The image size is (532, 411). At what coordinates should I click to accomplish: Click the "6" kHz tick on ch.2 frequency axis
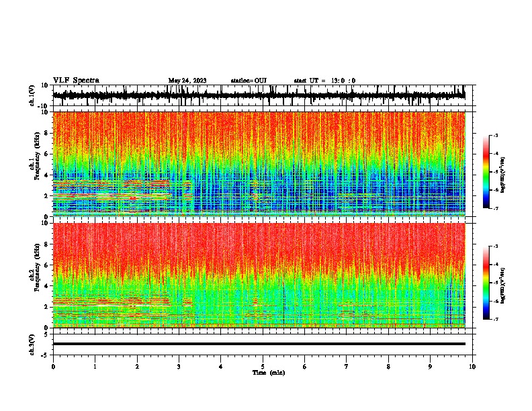(x=46, y=265)
